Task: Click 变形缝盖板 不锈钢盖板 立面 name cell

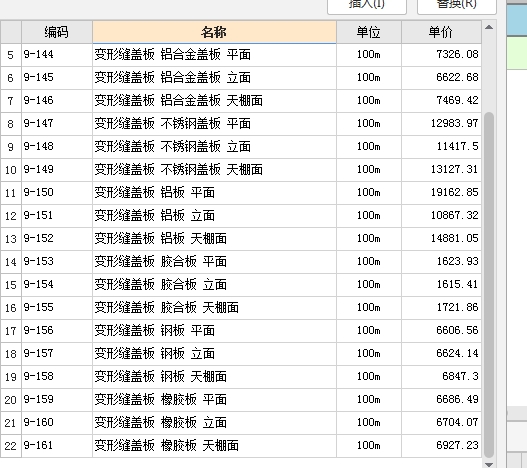Action: (x=214, y=147)
